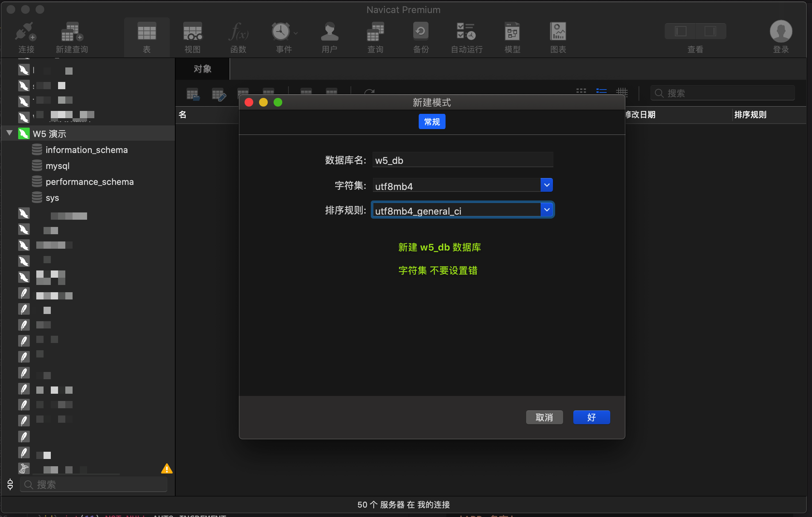Open the collation (排序规则) dropdown arrow
Screen dimensions: 812x517
tap(546, 210)
